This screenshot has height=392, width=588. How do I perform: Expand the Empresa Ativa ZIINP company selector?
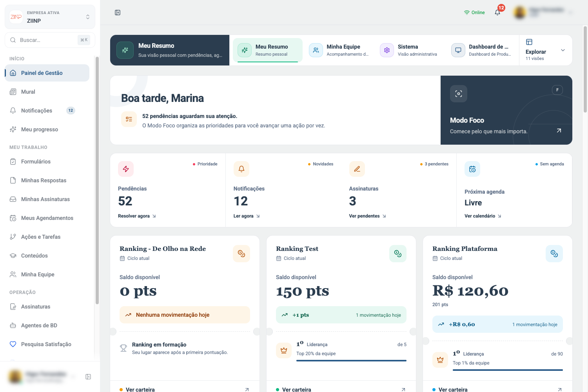[50, 17]
